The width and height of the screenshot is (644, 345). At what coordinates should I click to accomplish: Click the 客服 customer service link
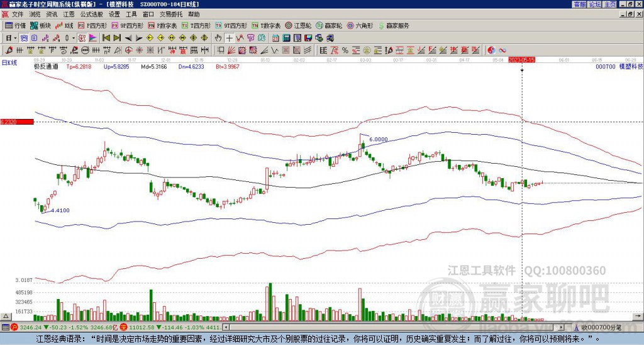pos(579,4)
